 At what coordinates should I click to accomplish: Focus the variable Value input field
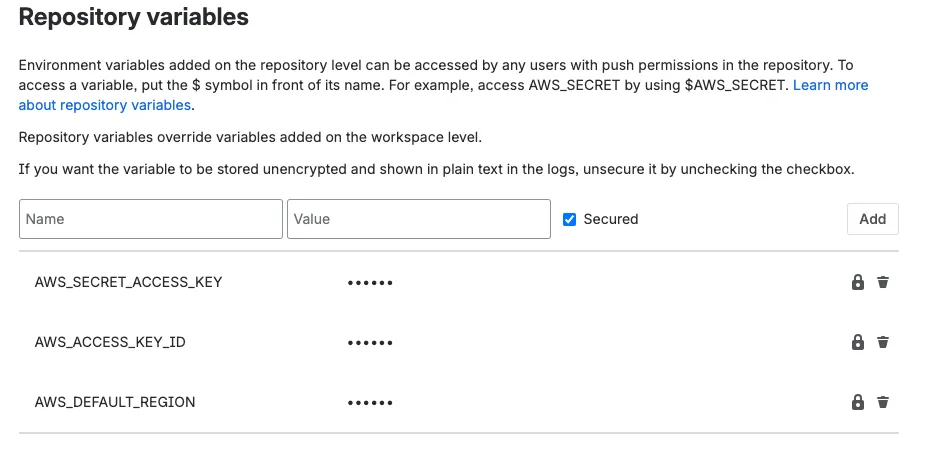[x=418, y=219]
